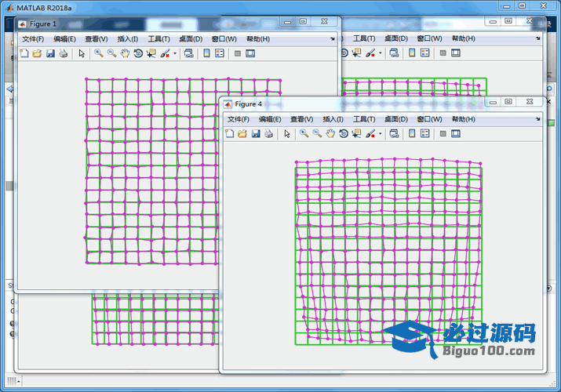The width and height of the screenshot is (561, 392).
Task: Open 查看(V) menu in Figure 1
Action: point(97,39)
